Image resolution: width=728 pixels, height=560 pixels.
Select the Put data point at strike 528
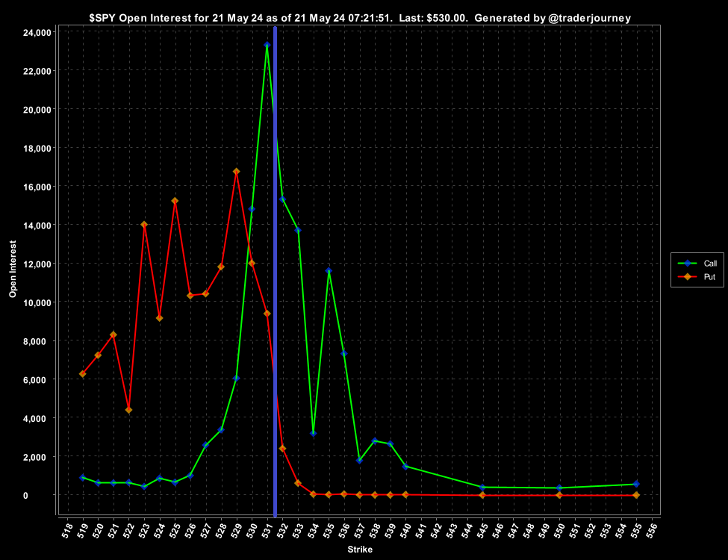[221, 267]
